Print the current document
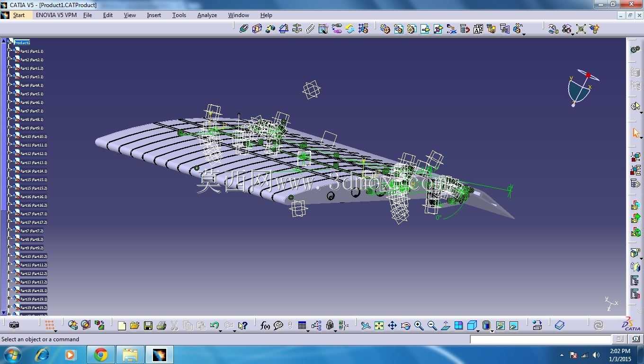 point(161,325)
